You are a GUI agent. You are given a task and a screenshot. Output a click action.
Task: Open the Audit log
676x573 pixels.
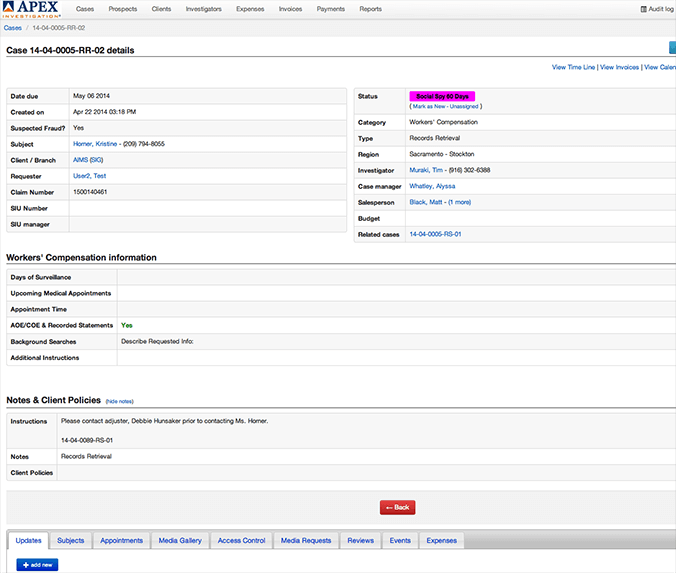(657, 9)
